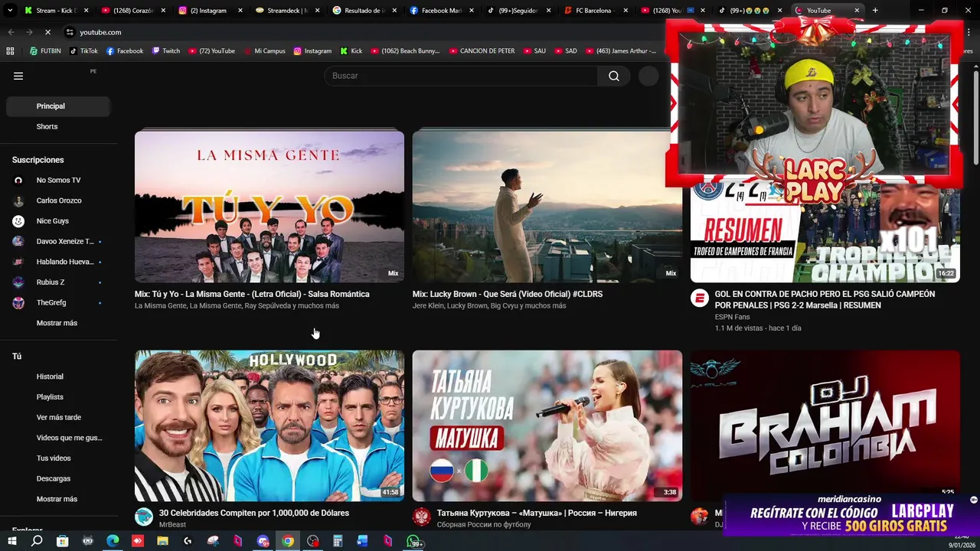
Task: Click MrBeast channel avatar
Action: tap(144, 517)
